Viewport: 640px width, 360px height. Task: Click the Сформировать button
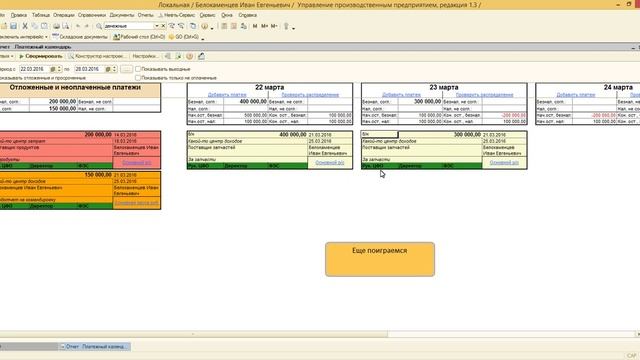(x=41, y=56)
